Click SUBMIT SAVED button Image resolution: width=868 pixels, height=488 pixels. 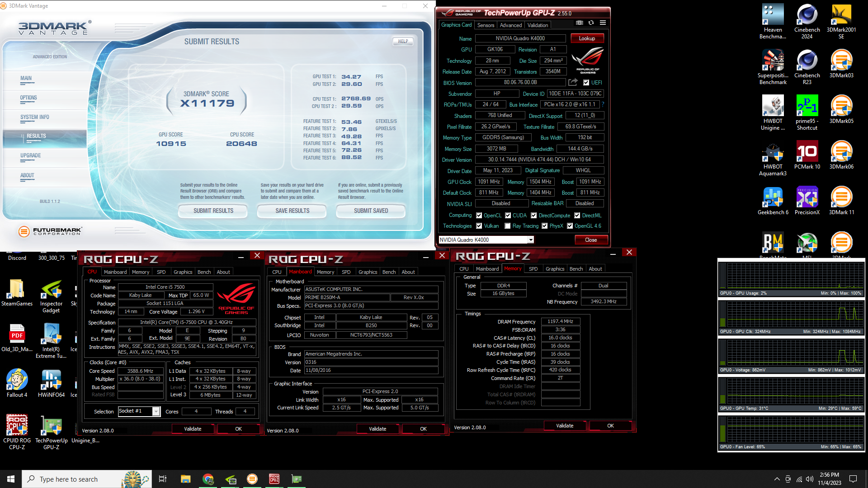[371, 211]
